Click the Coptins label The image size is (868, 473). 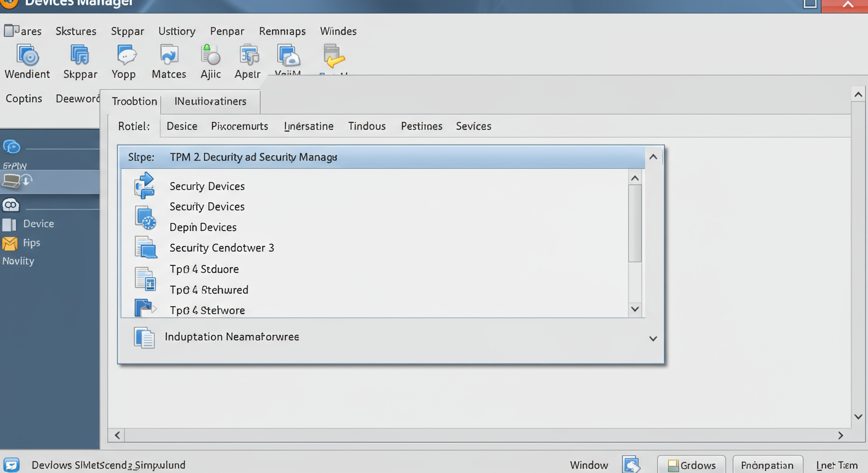[x=24, y=99]
